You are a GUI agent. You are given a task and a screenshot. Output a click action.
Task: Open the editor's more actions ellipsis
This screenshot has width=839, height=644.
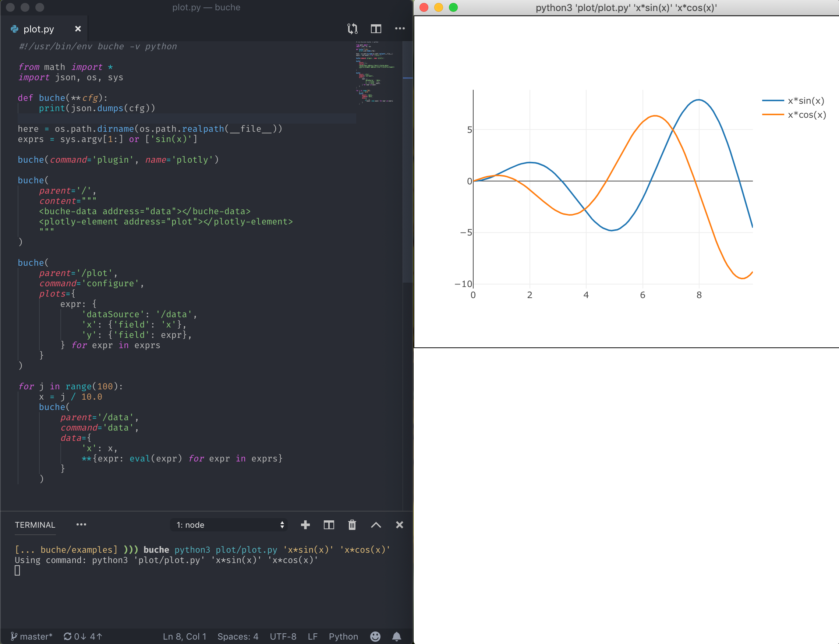tap(400, 29)
